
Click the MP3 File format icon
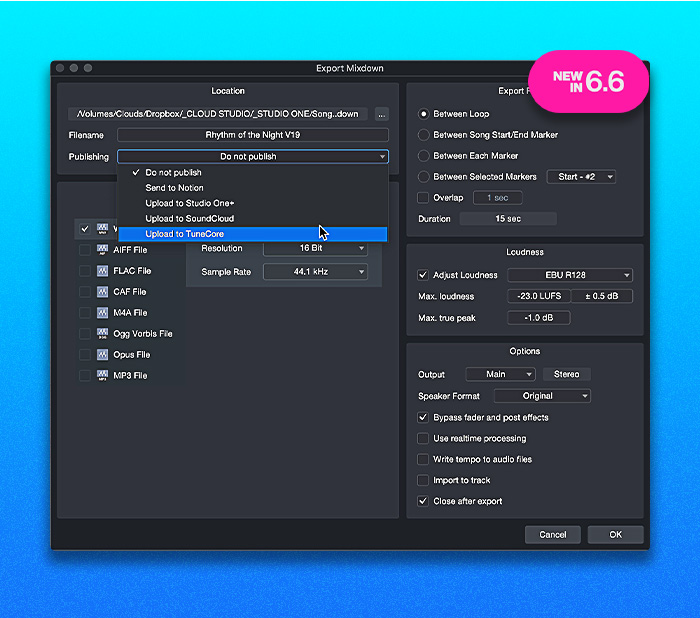pyautogui.click(x=102, y=376)
